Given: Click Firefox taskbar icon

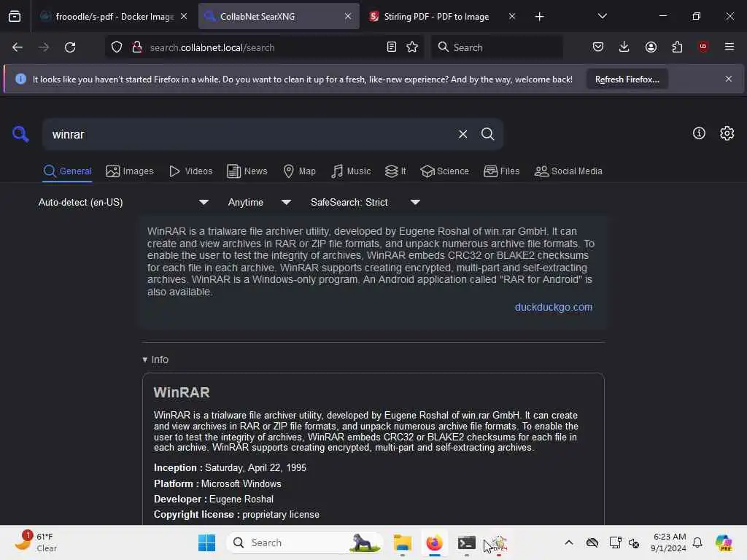Looking at the screenshot, I should click(x=434, y=542).
